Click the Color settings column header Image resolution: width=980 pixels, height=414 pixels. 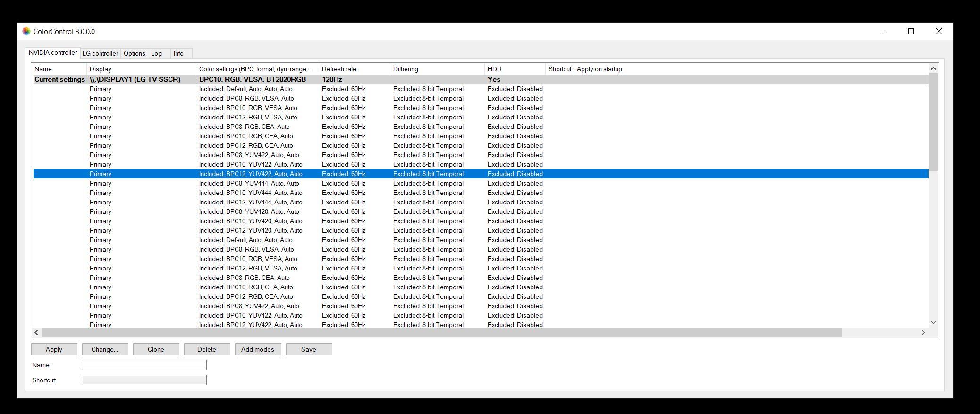[258, 69]
